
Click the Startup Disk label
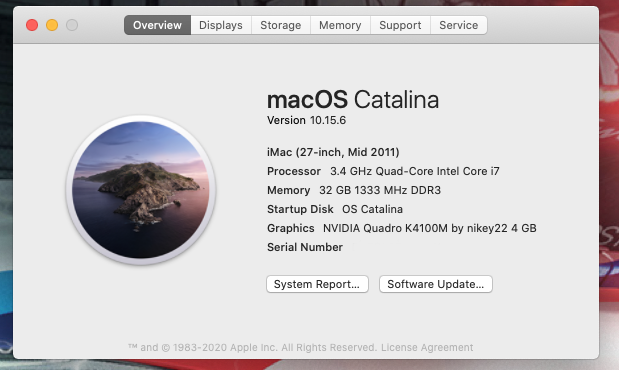tap(300, 209)
